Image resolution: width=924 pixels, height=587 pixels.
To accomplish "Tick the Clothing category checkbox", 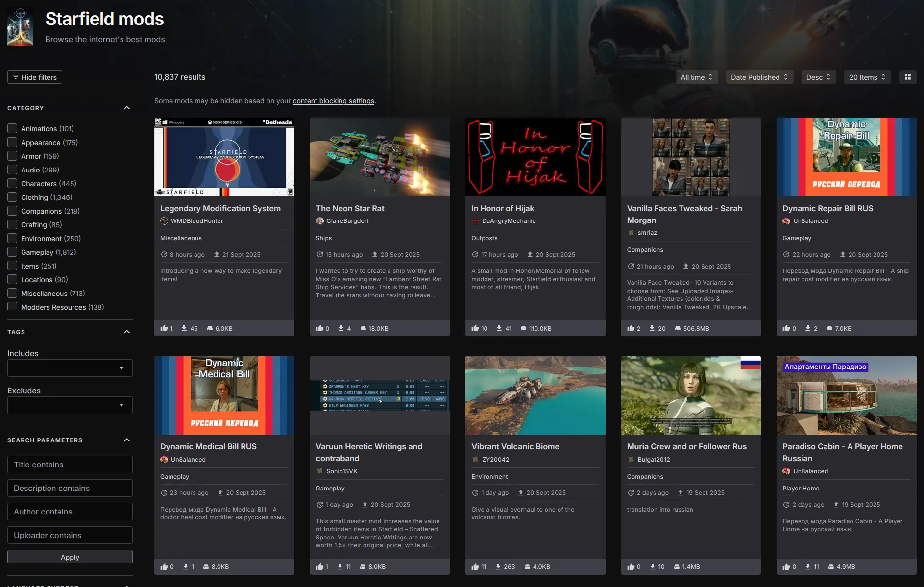I will [12, 197].
